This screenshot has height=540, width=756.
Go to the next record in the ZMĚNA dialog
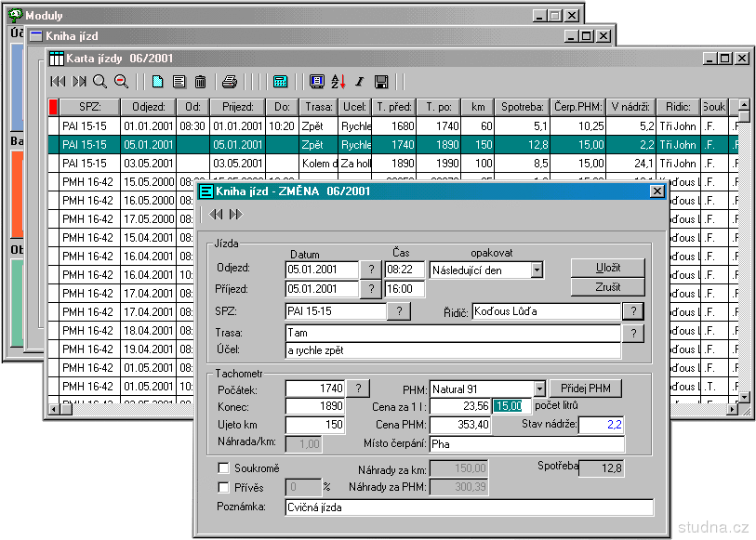pyautogui.click(x=235, y=215)
